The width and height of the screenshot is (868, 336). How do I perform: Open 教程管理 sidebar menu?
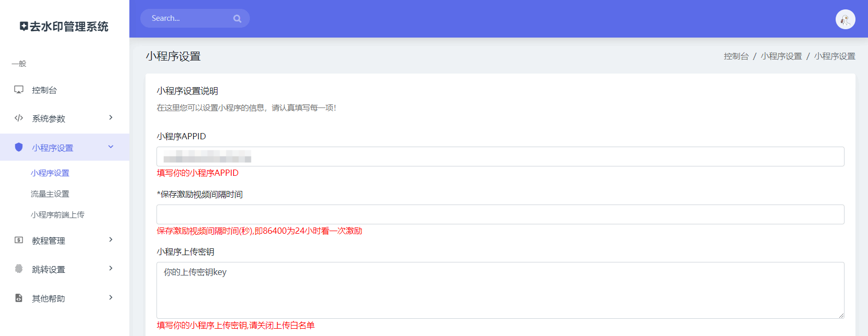click(65, 241)
